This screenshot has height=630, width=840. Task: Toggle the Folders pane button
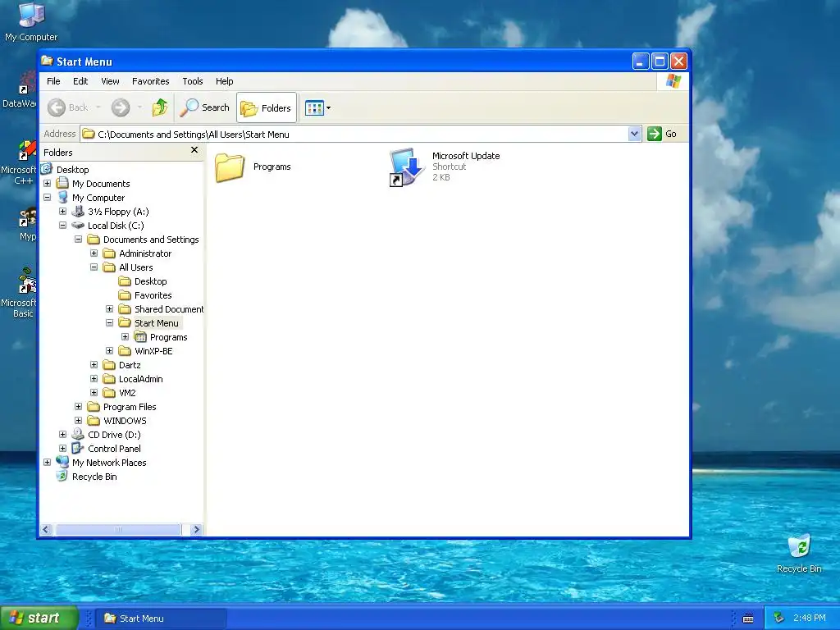(267, 107)
